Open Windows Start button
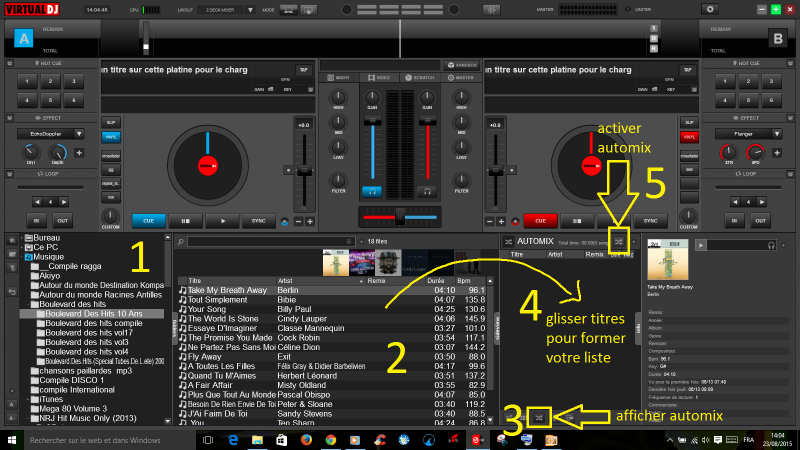This screenshot has width=800, height=450. click(12, 440)
